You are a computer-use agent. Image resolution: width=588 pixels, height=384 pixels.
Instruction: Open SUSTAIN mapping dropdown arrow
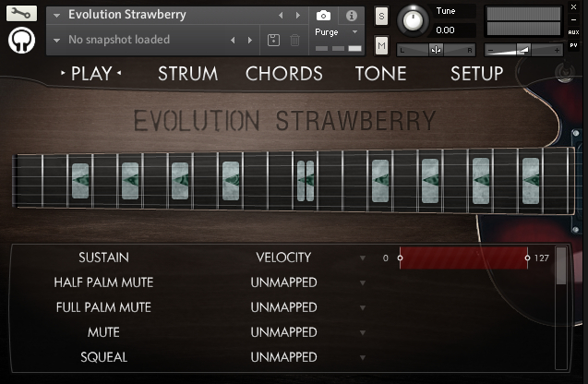pos(362,258)
